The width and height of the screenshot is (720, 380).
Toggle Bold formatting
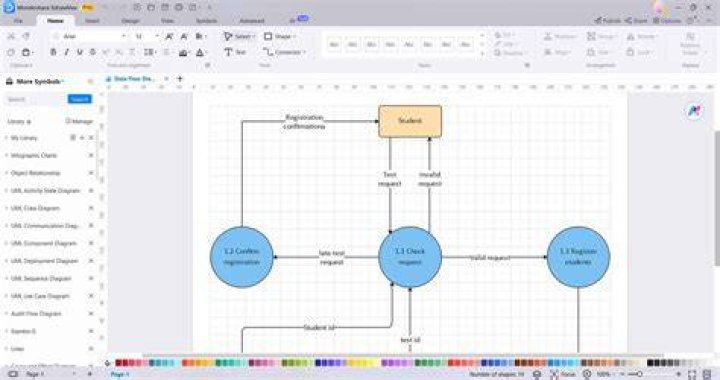point(53,52)
